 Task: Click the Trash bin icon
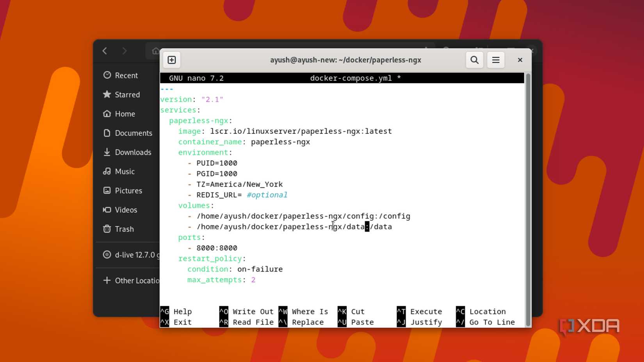point(107,229)
